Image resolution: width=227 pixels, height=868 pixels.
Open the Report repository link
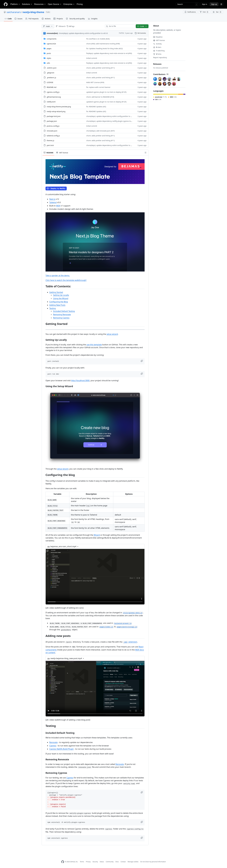coord(160,58)
